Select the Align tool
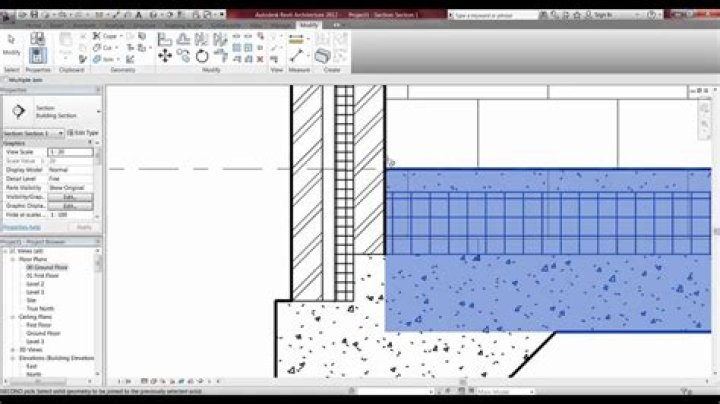The width and height of the screenshot is (720, 404). tap(164, 39)
